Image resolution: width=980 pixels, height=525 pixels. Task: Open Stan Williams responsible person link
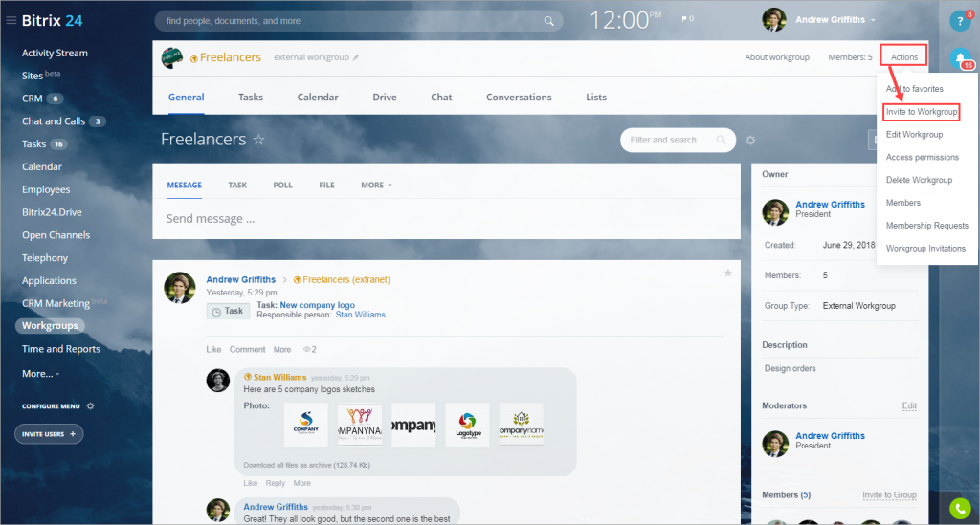360,315
